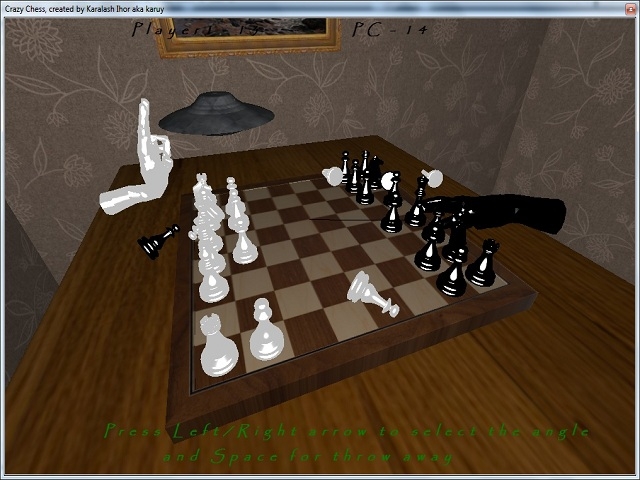
Task: Click the fallen white piece lying on the board
Action: [x=370, y=293]
